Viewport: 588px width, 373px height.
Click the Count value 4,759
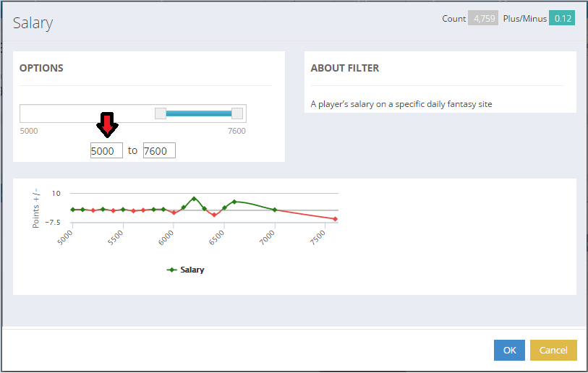pos(483,18)
